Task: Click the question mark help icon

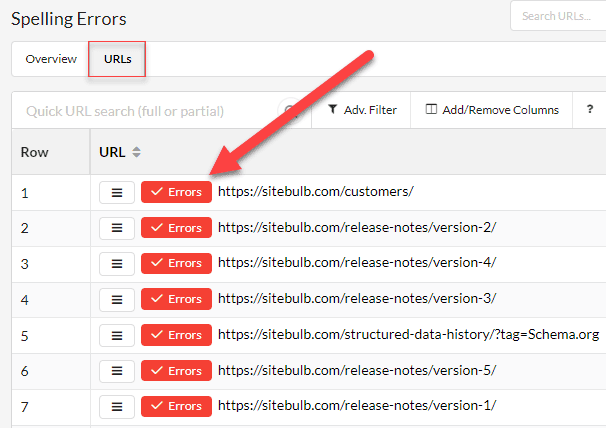Action: pos(590,110)
